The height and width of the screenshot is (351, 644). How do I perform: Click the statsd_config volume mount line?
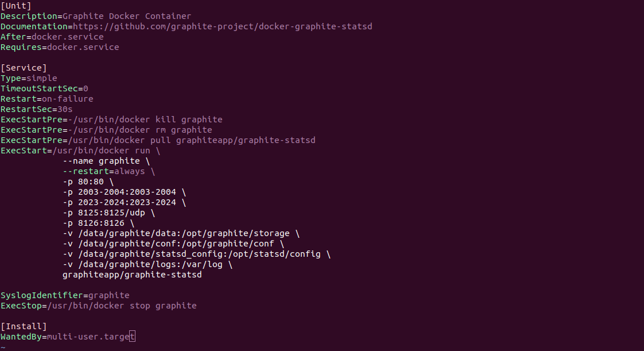[x=197, y=253]
